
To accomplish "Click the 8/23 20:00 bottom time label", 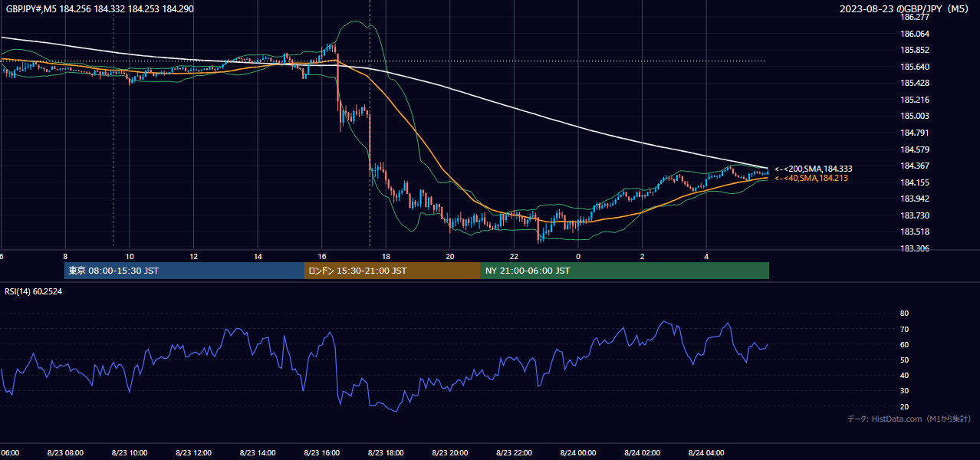I will pos(450,452).
